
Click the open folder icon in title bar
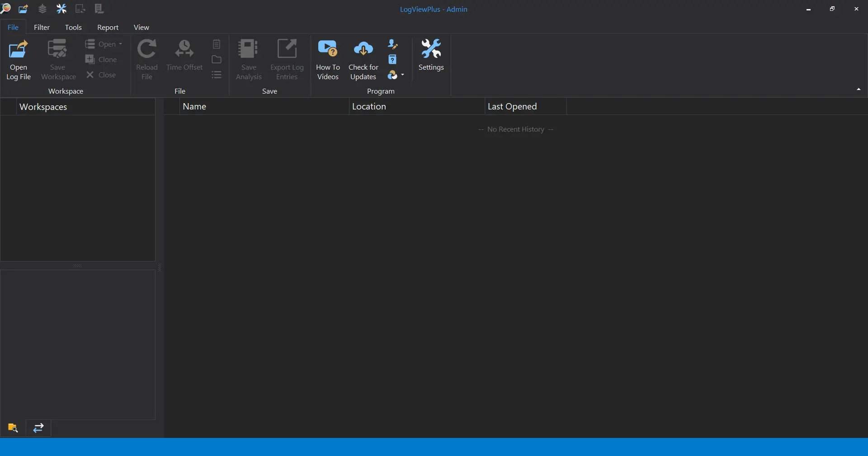[24, 9]
